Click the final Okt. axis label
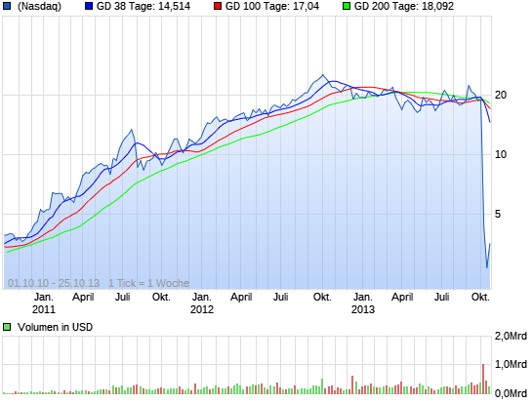Viewport: 532px width, 403px height. (481, 298)
